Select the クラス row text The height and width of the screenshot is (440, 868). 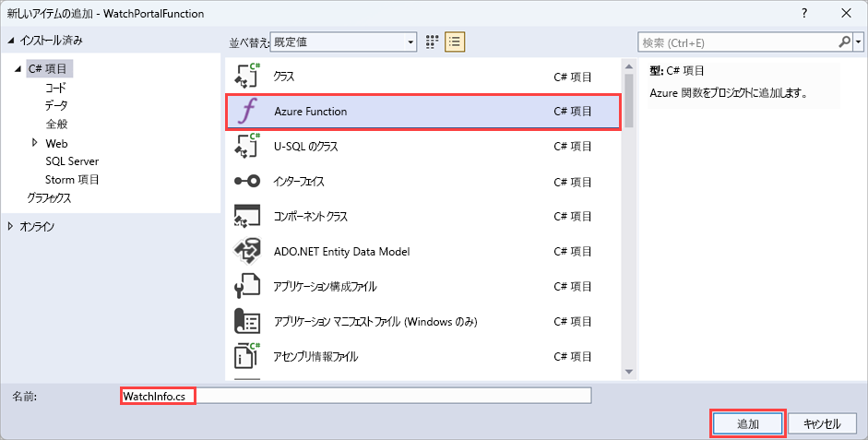coord(284,77)
